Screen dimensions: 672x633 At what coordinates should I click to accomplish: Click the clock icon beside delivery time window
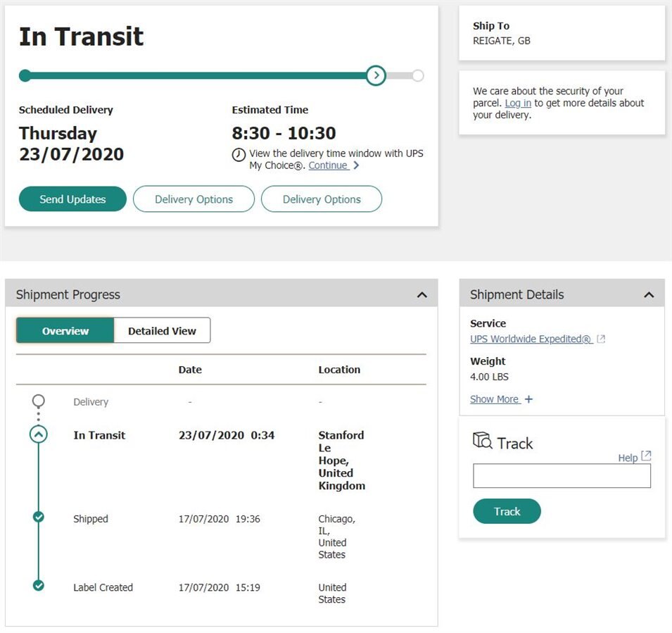239,155
